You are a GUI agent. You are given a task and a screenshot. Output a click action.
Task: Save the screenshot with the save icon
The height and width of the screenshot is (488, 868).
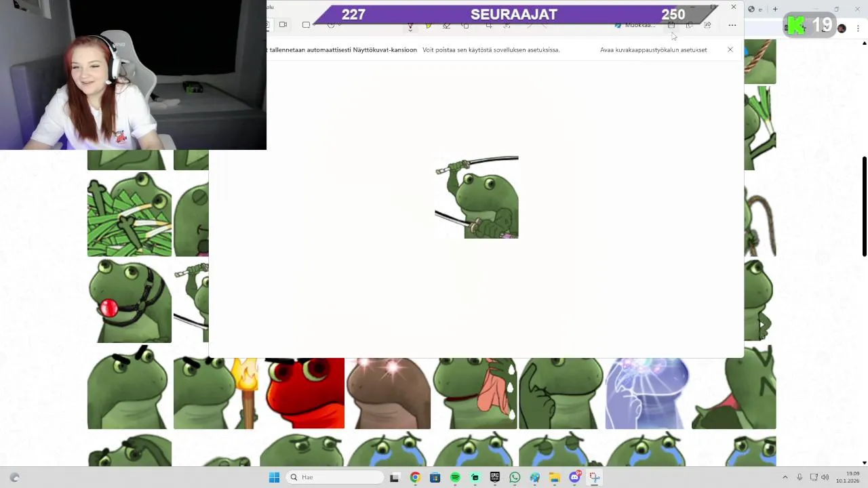[671, 25]
